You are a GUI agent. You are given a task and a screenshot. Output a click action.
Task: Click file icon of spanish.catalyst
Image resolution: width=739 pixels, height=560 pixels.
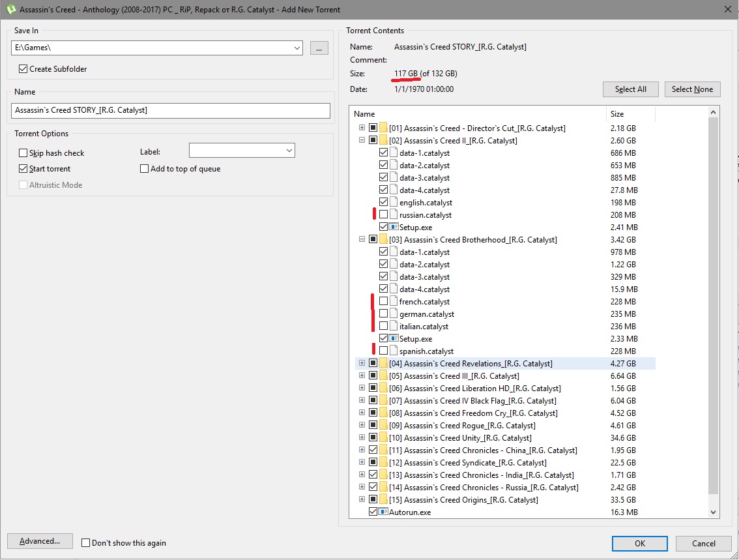pos(394,351)
